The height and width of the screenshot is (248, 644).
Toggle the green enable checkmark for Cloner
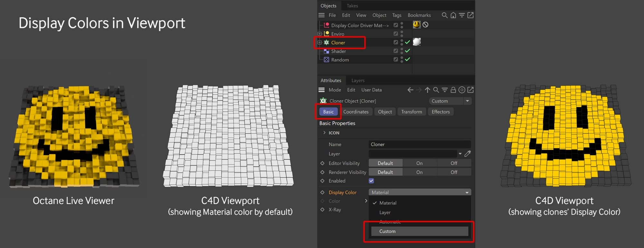pos(407,42)
